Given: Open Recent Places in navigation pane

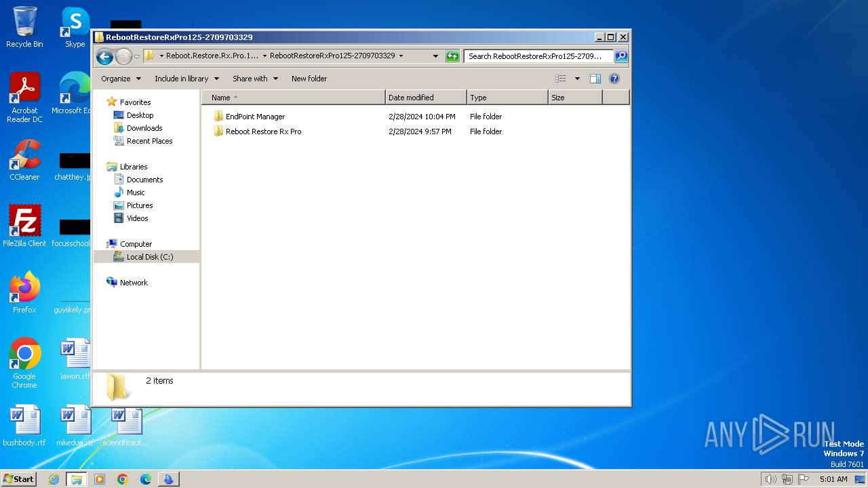Looking at the screenshot, I should click(x=149, y=141).
